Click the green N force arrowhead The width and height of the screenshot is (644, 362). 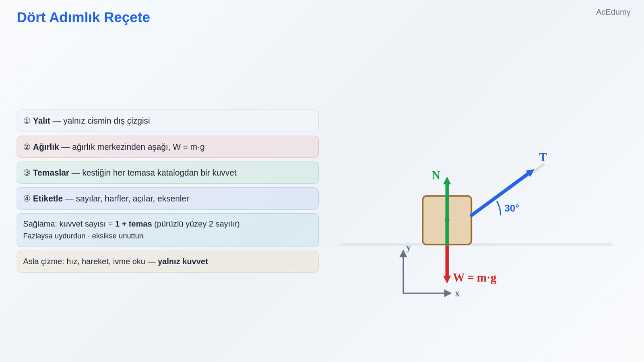tap(447, 181)
